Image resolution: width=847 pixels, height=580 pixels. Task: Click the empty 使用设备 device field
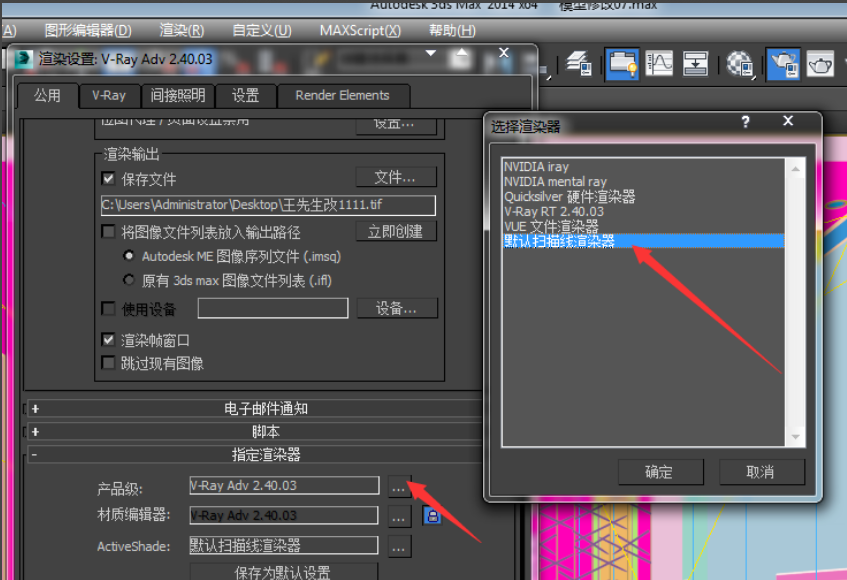pos(273,308)
